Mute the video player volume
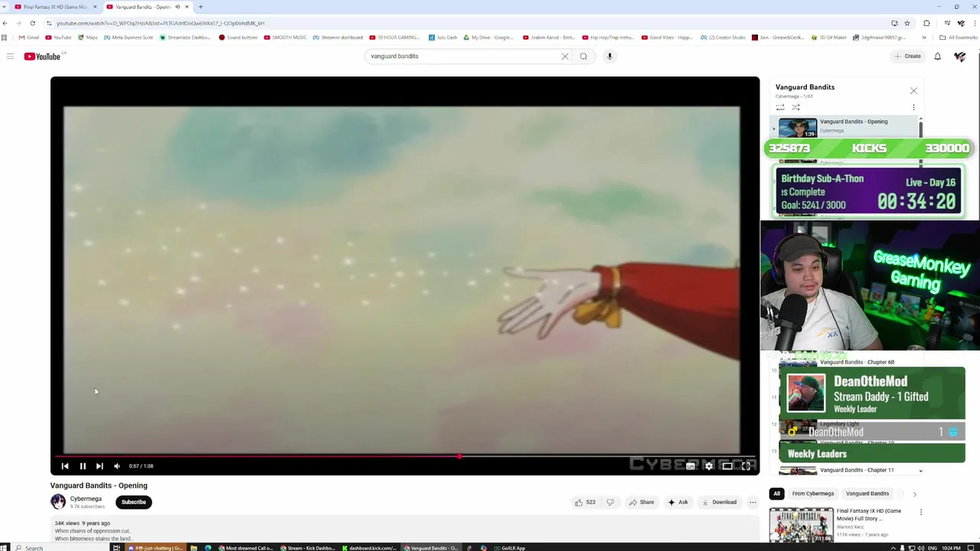 pyautogui.click(x=117, y=466)
